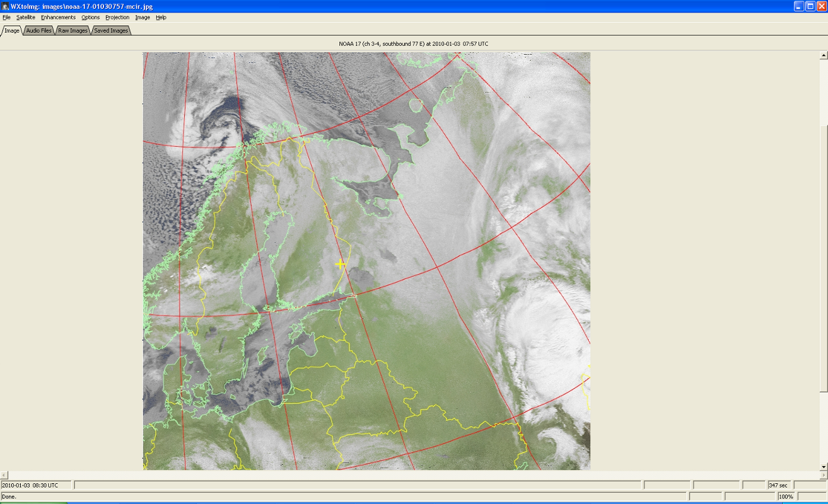Open the Enhancements menu
Screen dimensions: 828x504
point(58,18)
